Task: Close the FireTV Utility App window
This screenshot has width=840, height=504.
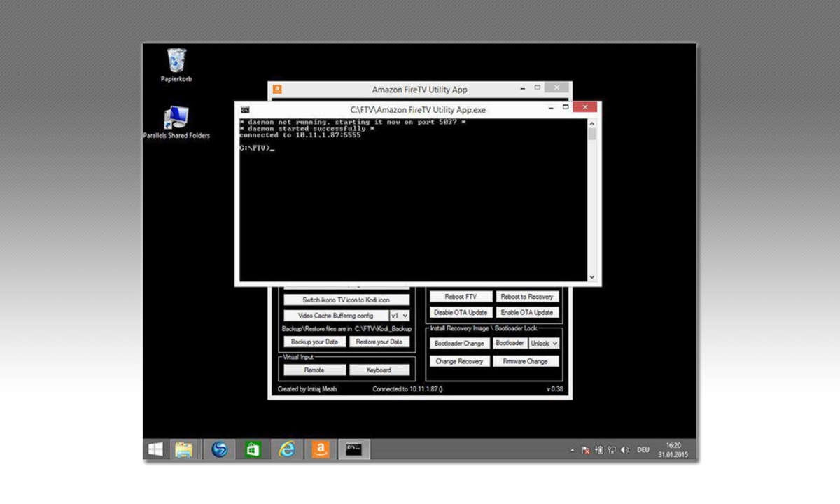Action: [x=556, y=87]
